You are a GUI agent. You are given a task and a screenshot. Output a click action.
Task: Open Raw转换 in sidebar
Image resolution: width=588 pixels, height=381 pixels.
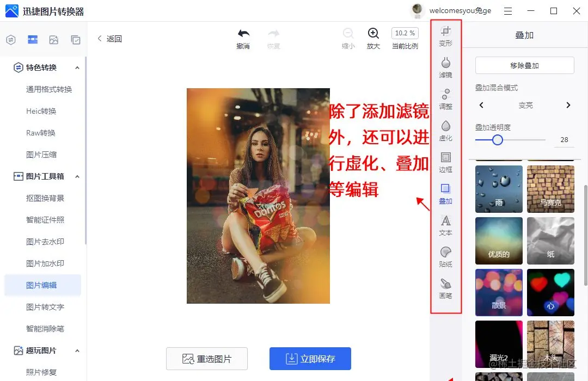[40, 133]
